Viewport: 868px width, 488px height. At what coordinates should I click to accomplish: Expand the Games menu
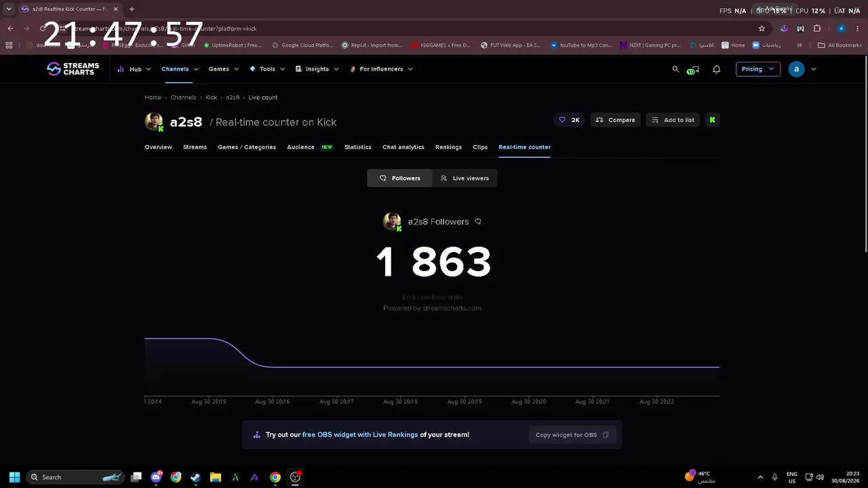pyautogui.click(x=224, y=69)
